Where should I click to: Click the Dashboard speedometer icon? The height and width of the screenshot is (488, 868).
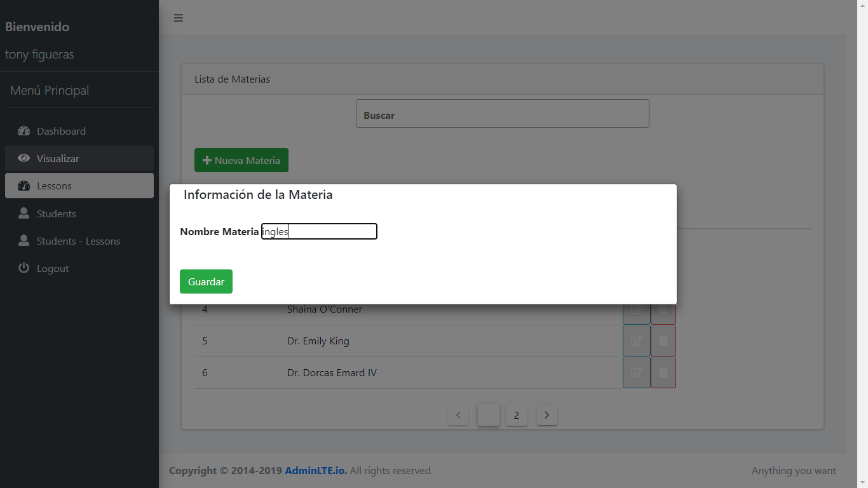24,130
